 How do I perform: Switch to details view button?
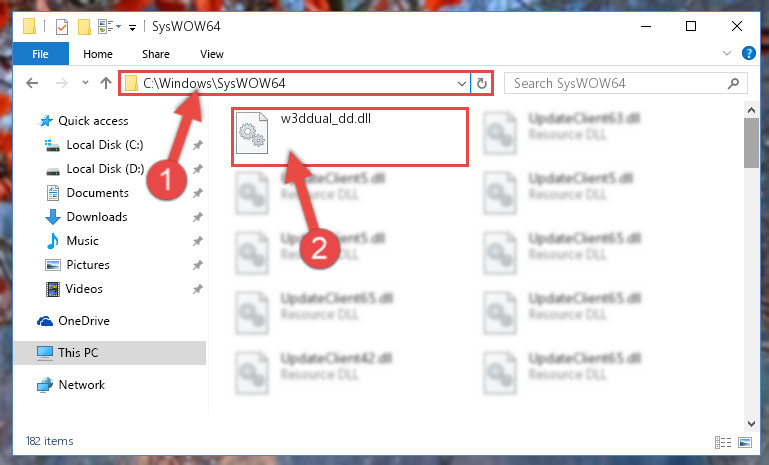pos(723,442)
